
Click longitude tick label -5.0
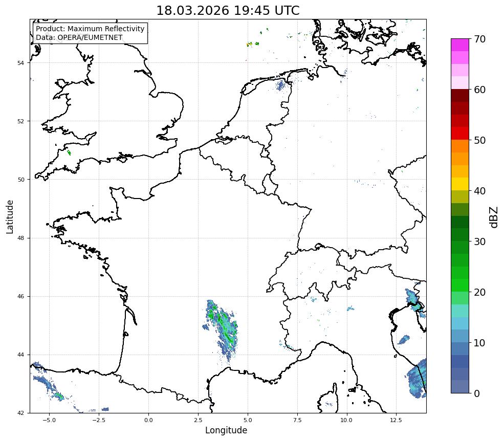(49, 420)
